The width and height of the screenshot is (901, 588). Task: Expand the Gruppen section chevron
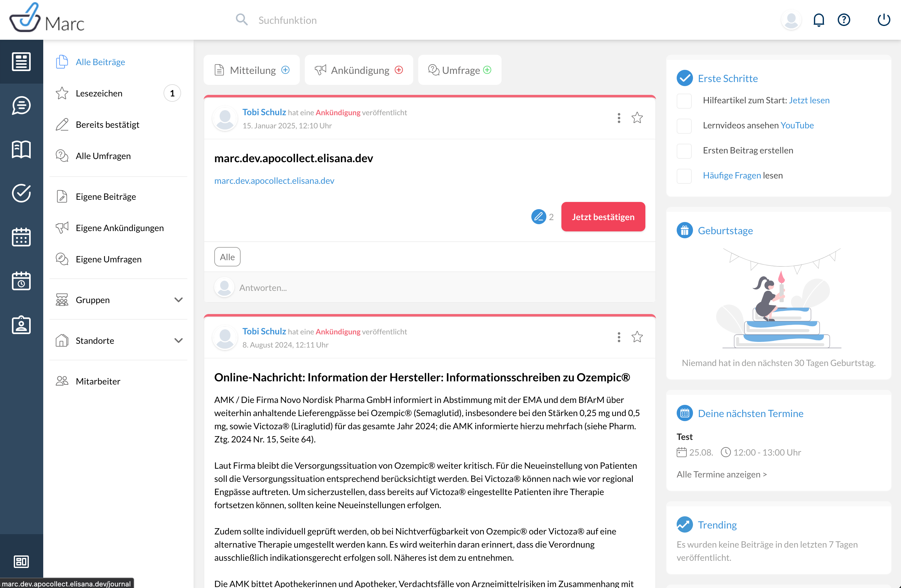pyautogui.click(x=178, y=300)
